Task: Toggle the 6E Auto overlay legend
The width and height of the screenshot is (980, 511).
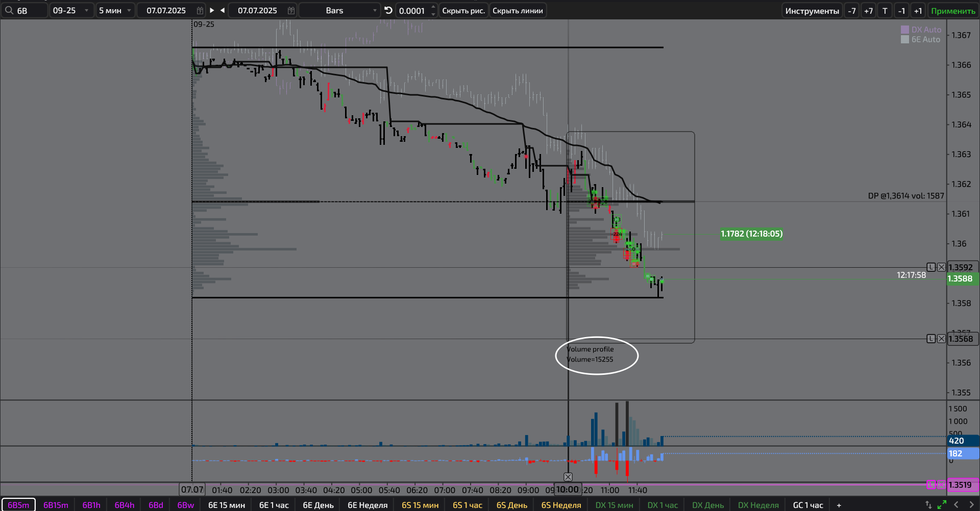Action: [x=920, y=39]
